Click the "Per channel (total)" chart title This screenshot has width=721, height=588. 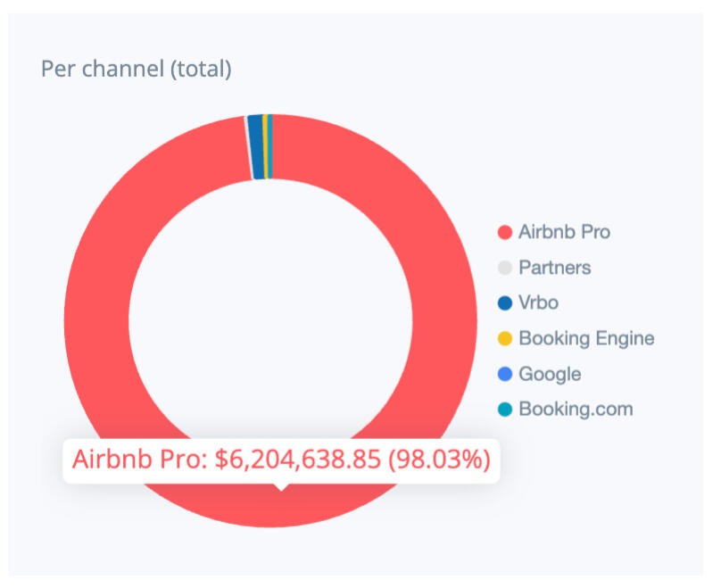pos(137,69)
